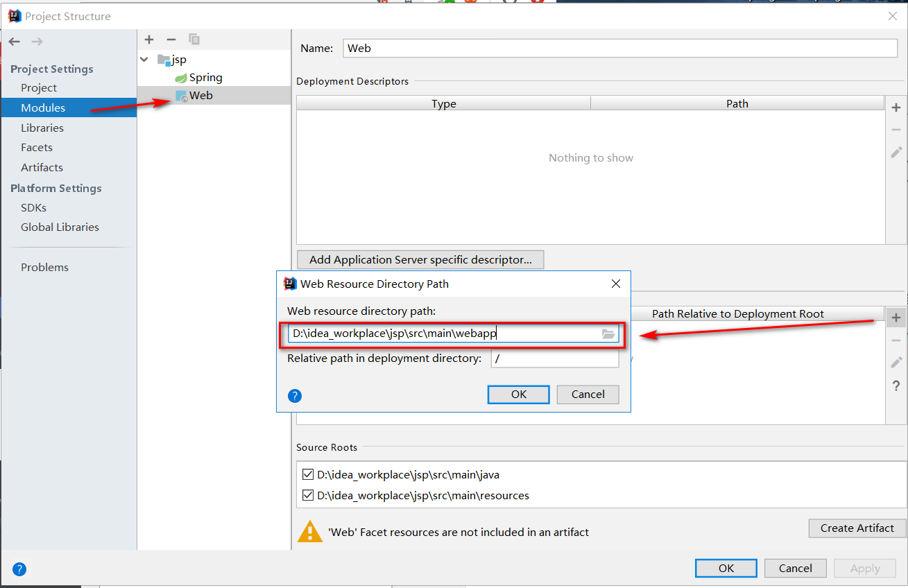Open Libraries settings section
908x588 pixels.
pos(42,128)
